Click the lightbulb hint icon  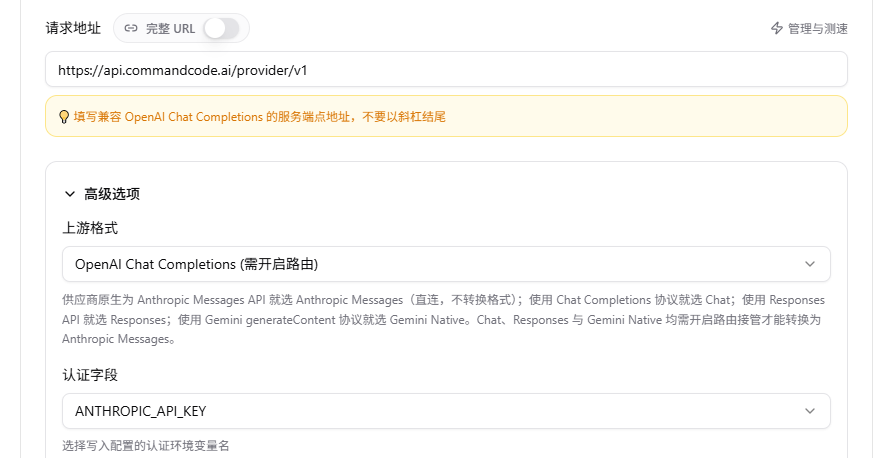64,117
